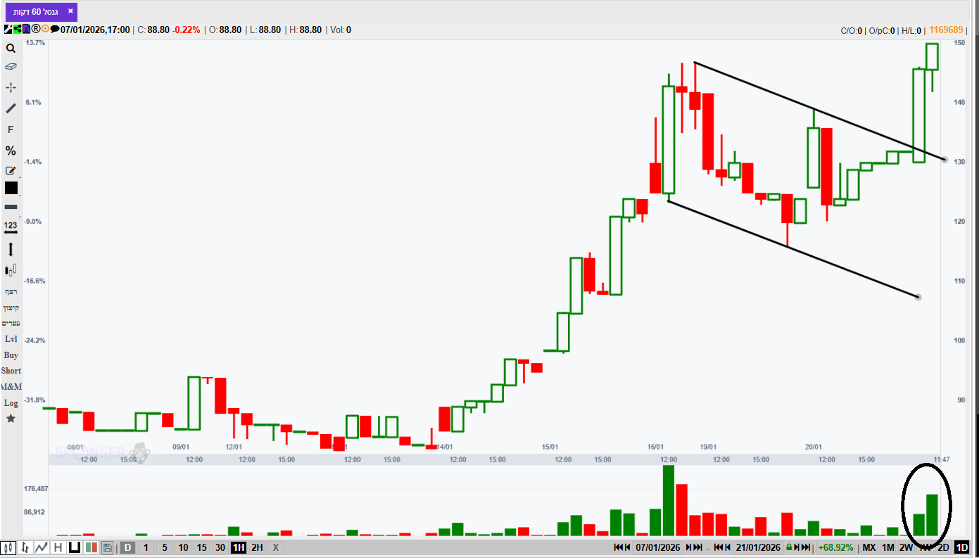Save the chart with floppy disk icon
The height and width of the screenshot is (560, 979).
pos(108,547)
